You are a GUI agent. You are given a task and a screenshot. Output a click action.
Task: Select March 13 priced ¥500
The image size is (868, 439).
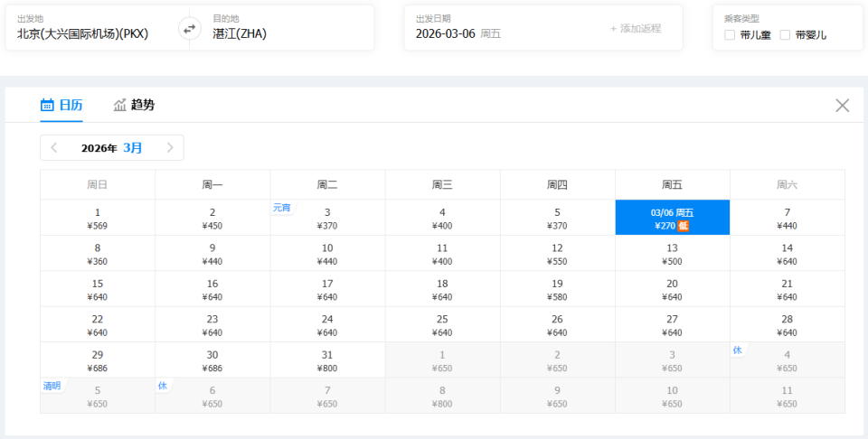tap(673, 253)
